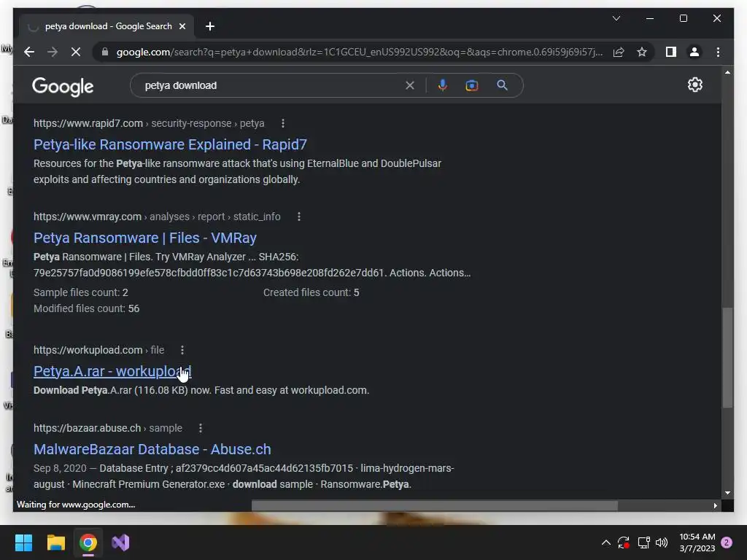Image resolution: width=747 pixels, height=560 pixels.
Task: Go back to the previous page
Action: (x=29, y=52)
